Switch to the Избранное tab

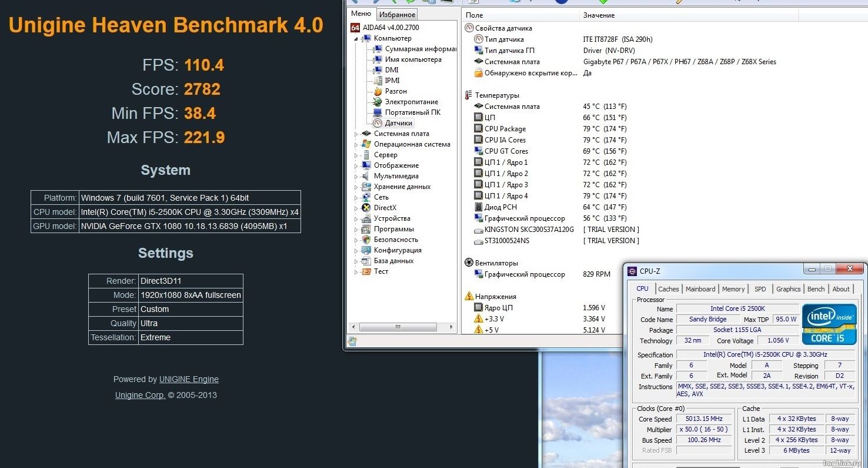click(x=397, y=15)
